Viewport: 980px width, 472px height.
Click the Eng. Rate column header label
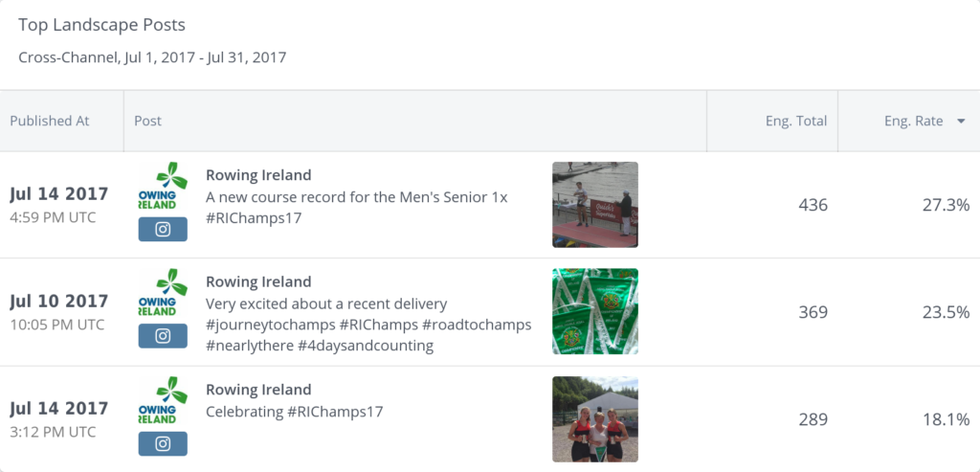913,122
